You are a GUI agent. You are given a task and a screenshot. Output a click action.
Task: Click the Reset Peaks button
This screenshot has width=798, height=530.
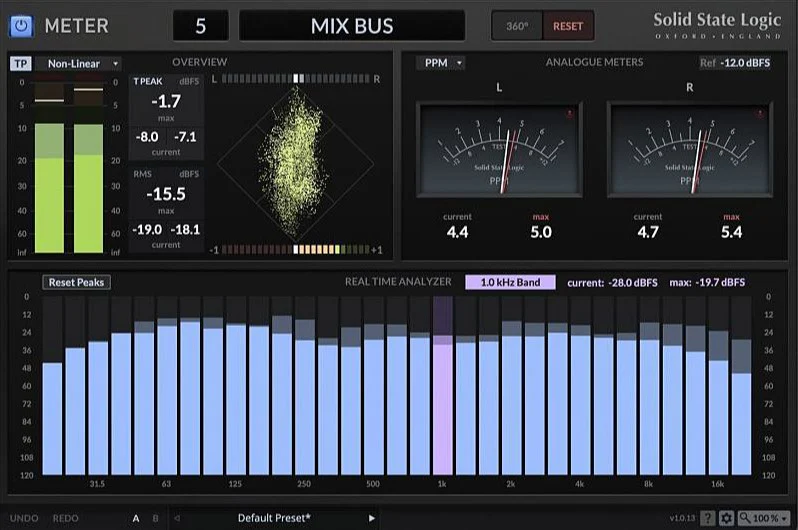pyautogui.click(x=76, y=282)
